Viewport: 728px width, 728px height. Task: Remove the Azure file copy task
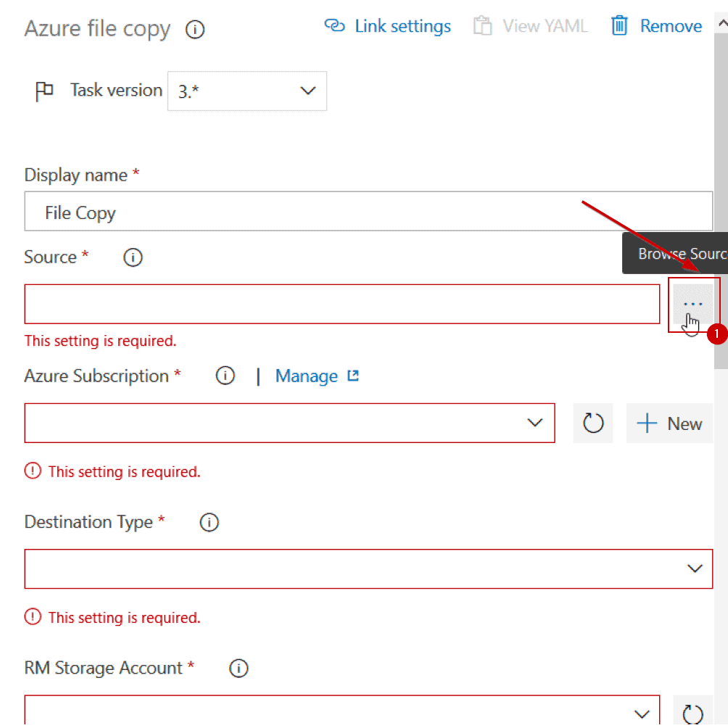coord(656,26)
